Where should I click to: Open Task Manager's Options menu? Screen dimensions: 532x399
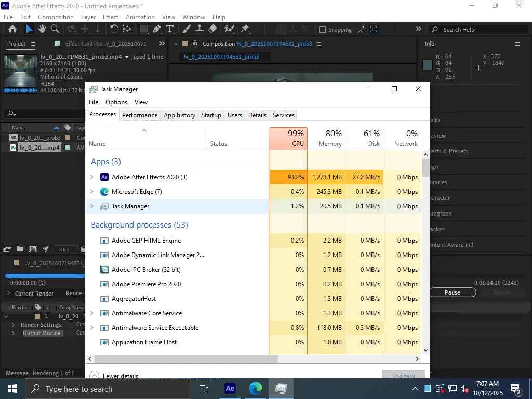[x=116, y=102]
